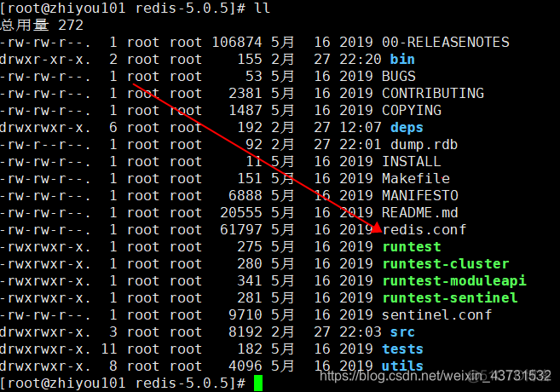Click the time 22:03 on src row
The image size is (560, 392).
coord(361,332)
